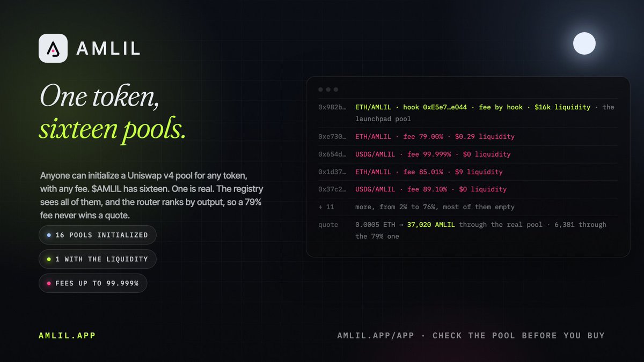Screen dimensions: 644x362
Task: Click the white glowing circle in corner
Action: [x=584, y=43]
